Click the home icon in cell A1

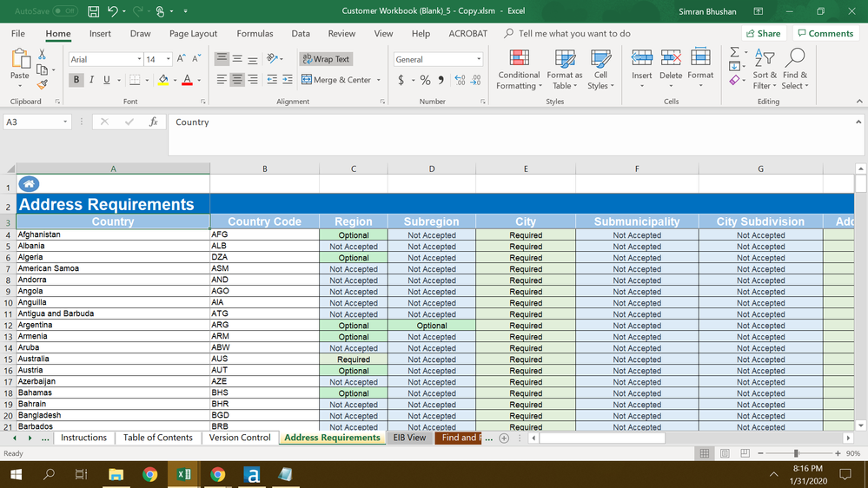(x=29, y=184)
